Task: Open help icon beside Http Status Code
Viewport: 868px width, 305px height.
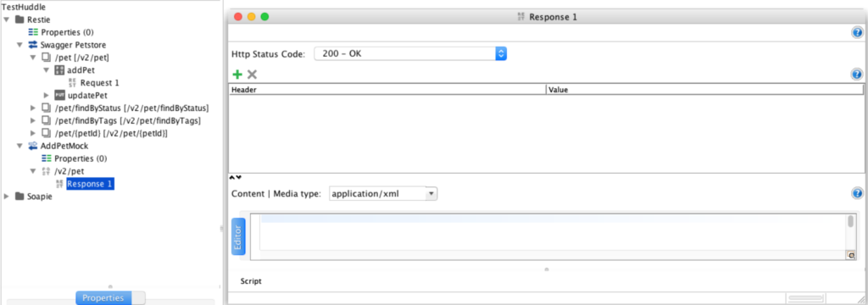Action: click(x=857, y=33)
